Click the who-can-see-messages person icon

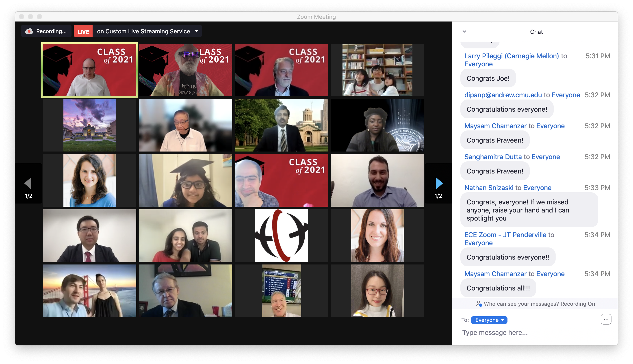coord(479,304)
